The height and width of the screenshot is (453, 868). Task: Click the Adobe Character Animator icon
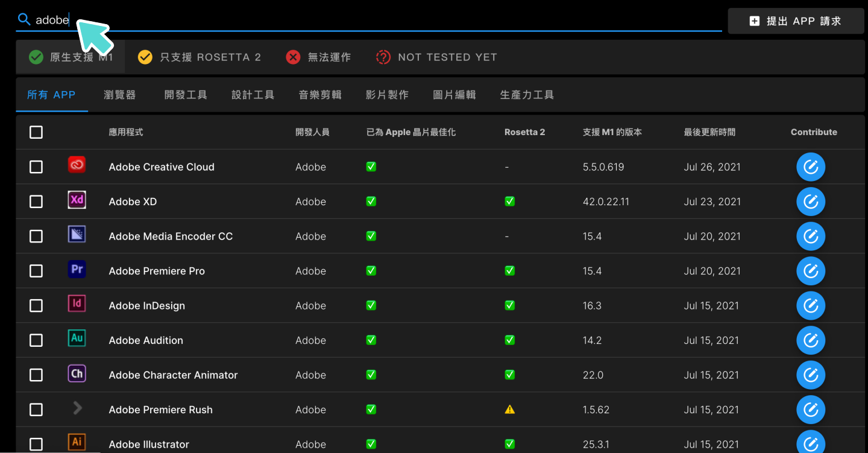[x=77, y=373]
